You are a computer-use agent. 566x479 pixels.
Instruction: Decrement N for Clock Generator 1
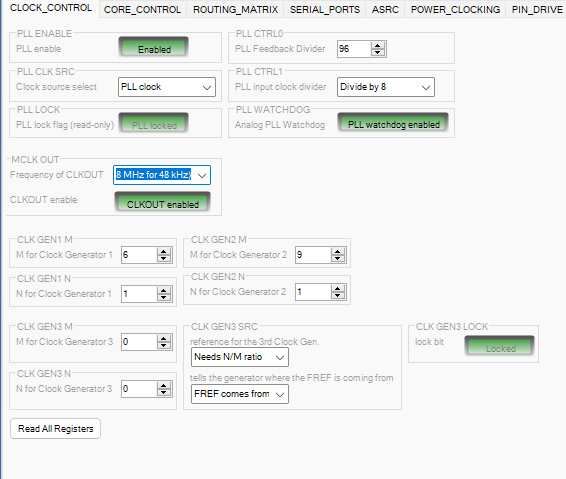(x=164, y=297)
